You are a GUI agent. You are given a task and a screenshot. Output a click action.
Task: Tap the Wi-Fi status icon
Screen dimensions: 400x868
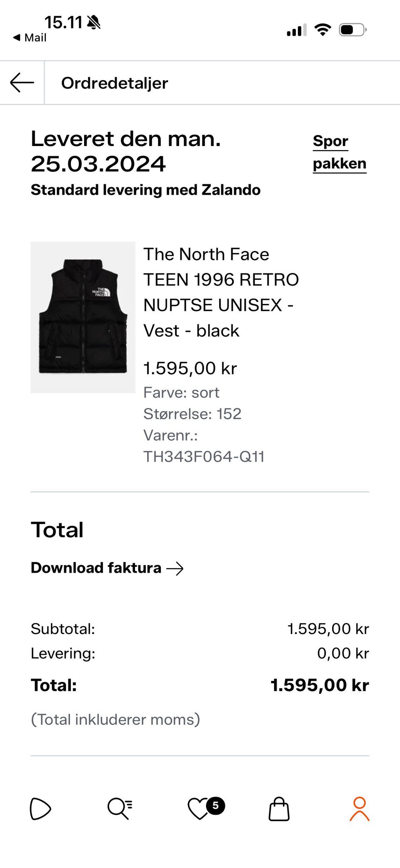pos(322,30)
